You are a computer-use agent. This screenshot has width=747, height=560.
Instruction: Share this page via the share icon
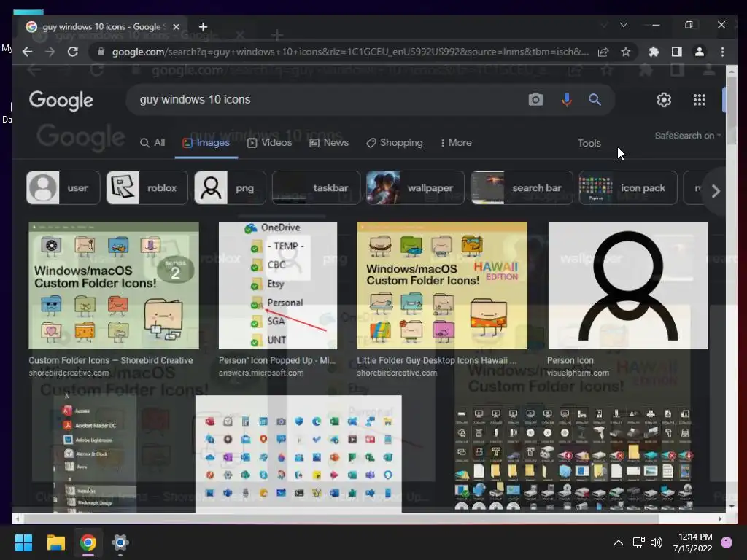(603, 52)
